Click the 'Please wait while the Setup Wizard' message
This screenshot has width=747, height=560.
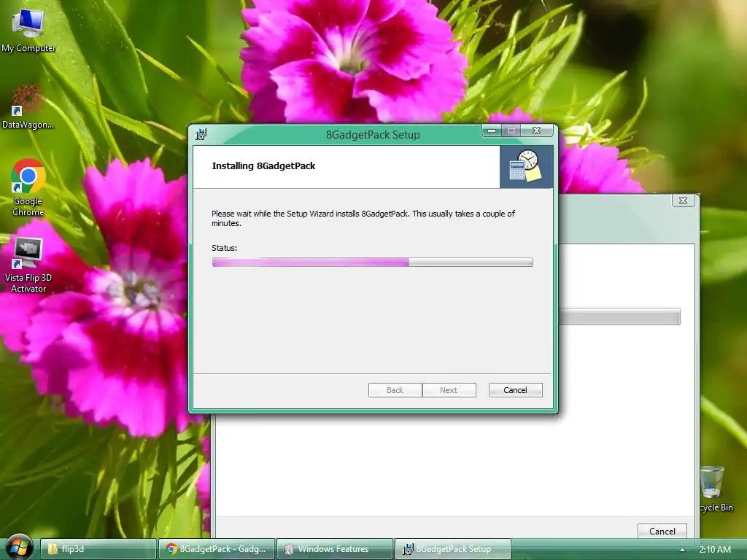[363, 218]
